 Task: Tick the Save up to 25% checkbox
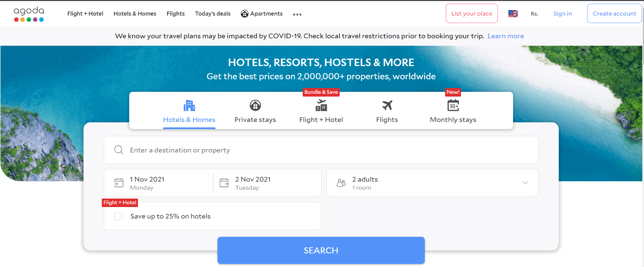[118, 216]
